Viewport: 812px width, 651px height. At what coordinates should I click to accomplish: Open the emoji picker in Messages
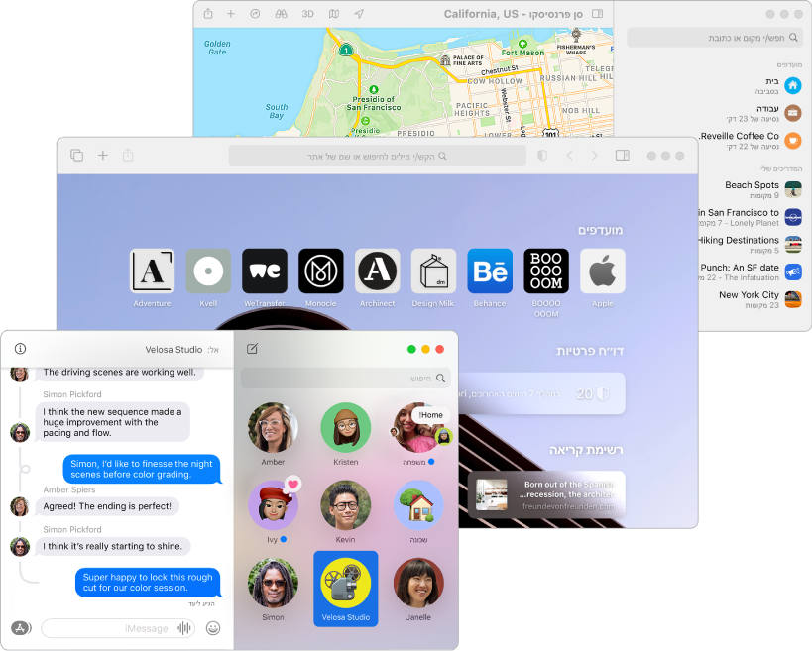coord(213,627)
